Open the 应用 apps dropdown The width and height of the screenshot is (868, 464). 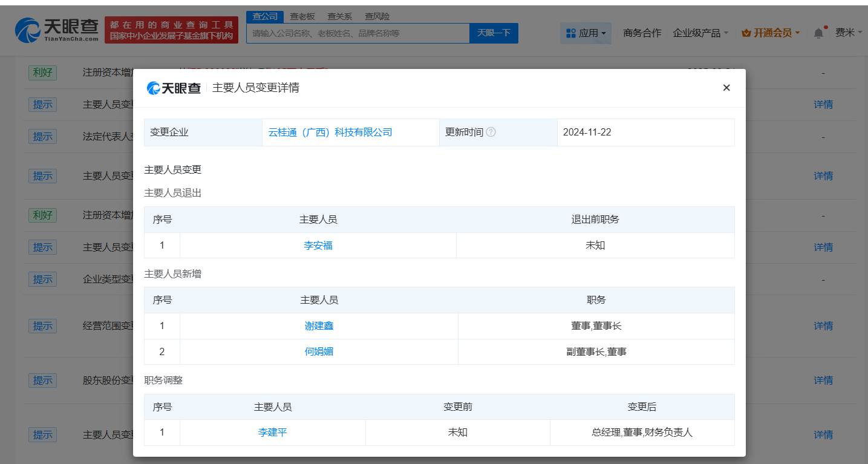(586, 33)
